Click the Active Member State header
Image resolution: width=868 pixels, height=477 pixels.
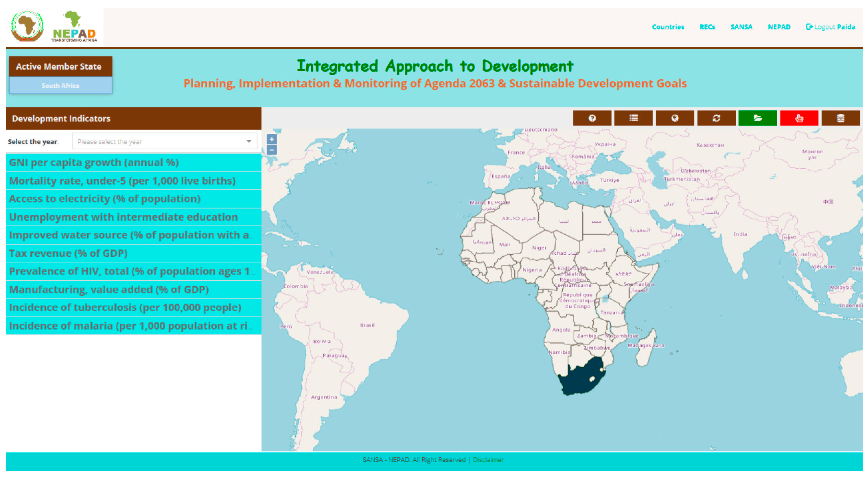click(x=61, y=67)
